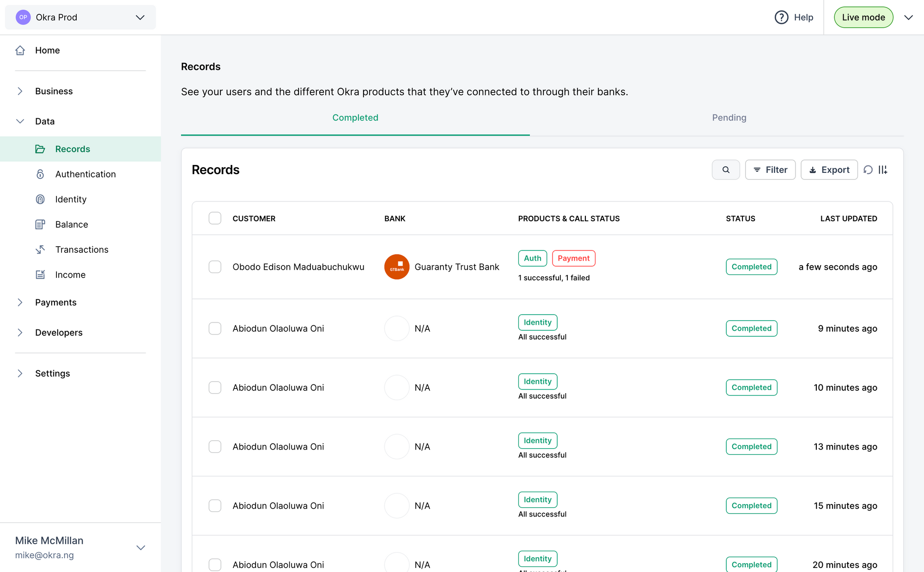
Task: Expand the Settings section
Action: click(20, 373)
